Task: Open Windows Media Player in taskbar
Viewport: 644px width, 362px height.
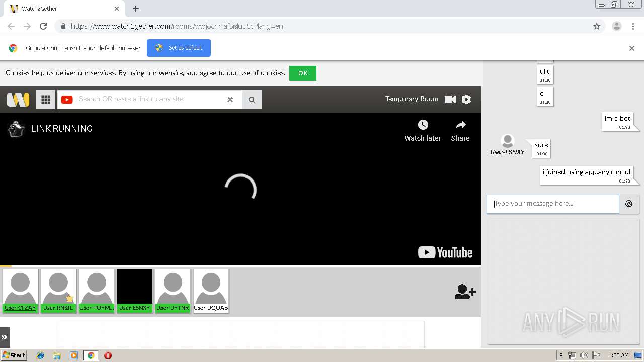Action: pyautogui.click(x=74, y=355)
